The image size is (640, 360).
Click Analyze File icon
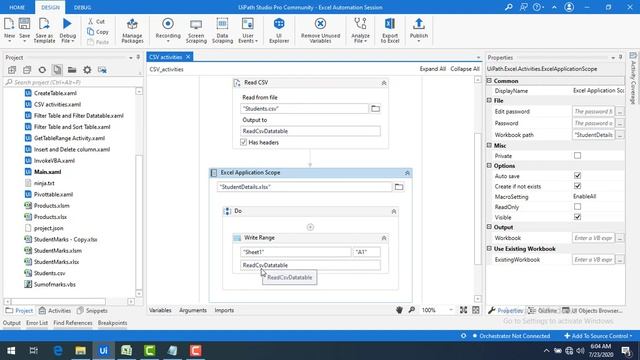(360, 30)
